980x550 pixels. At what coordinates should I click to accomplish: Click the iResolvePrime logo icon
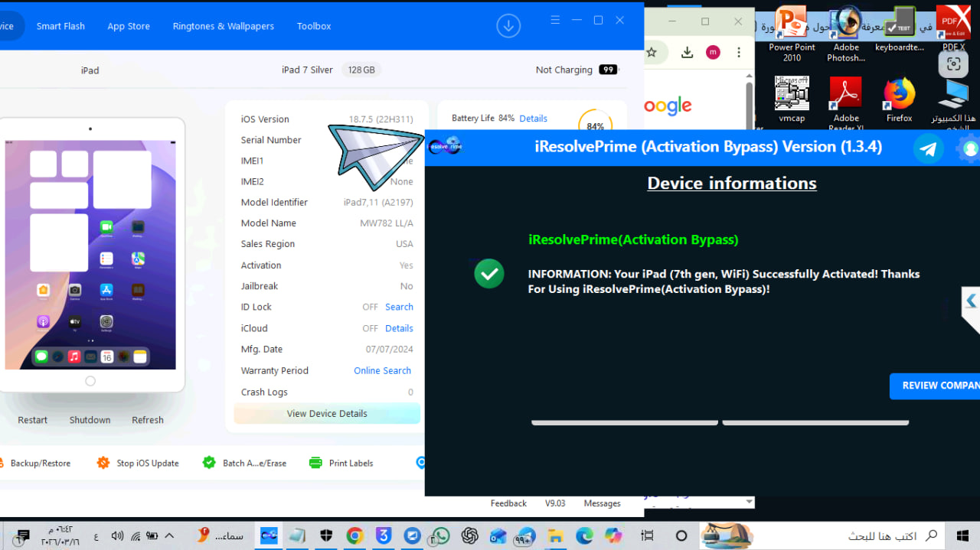[445, 145]
